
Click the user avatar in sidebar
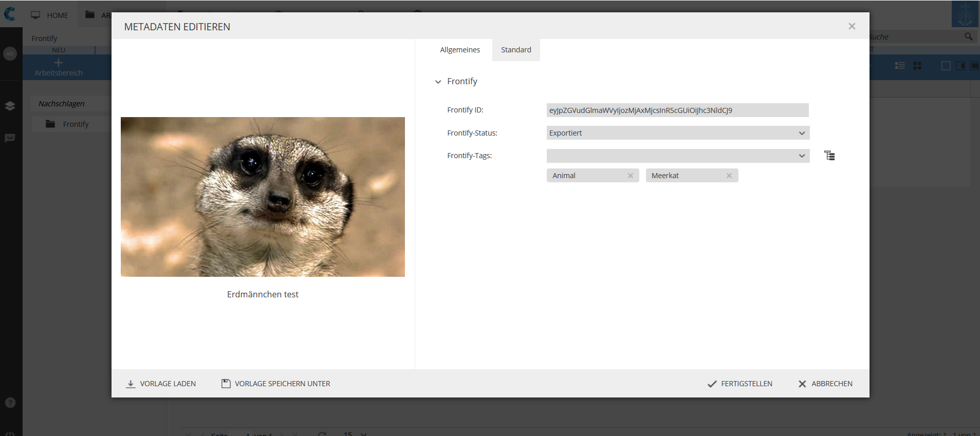(10, 53)
